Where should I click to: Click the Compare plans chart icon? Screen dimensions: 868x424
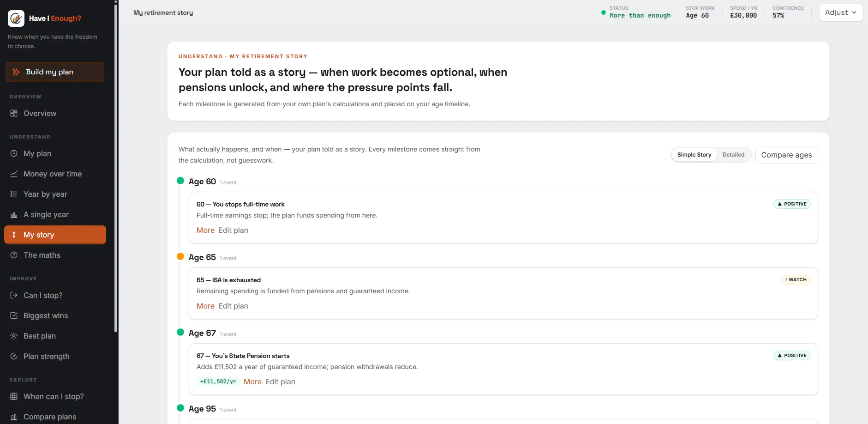(x=14, y=417)
